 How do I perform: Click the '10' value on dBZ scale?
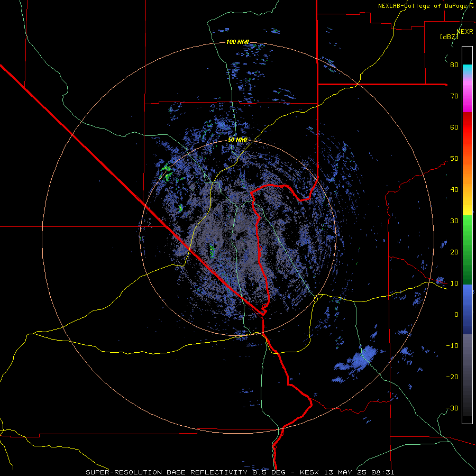click(x=454, y=283)
